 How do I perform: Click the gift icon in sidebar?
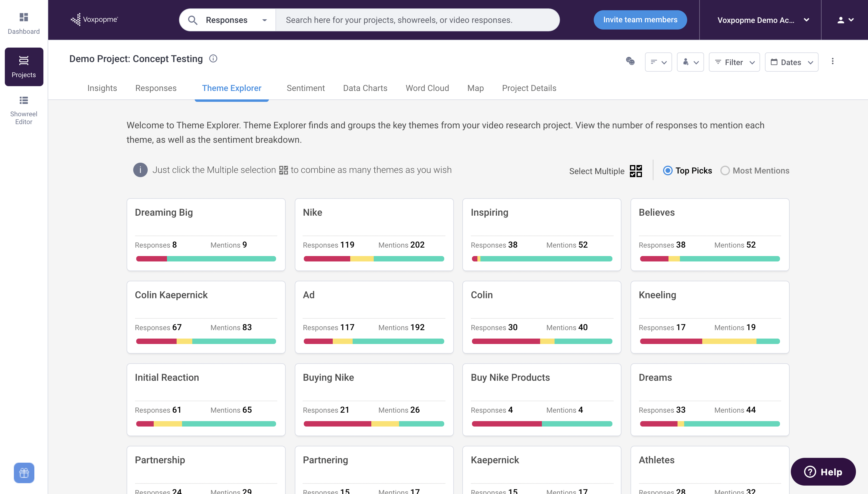tap(24, 473)
